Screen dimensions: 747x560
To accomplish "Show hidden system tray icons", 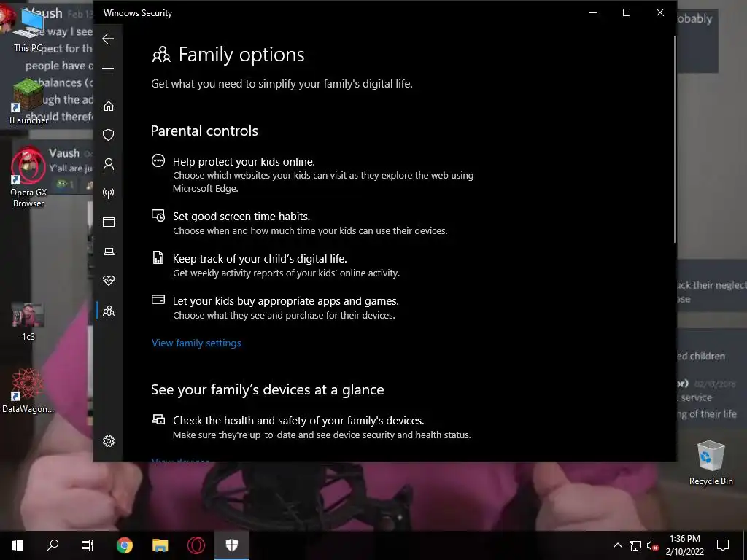I will coord(617,545).
